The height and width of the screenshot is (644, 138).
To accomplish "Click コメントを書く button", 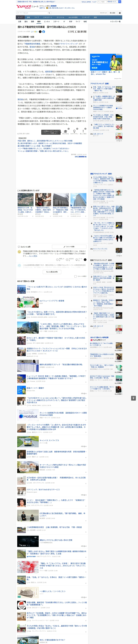I will click(69, 247).
